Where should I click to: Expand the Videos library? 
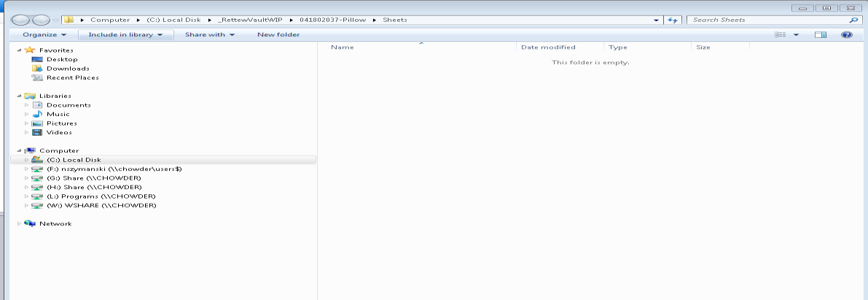point(26,133)
